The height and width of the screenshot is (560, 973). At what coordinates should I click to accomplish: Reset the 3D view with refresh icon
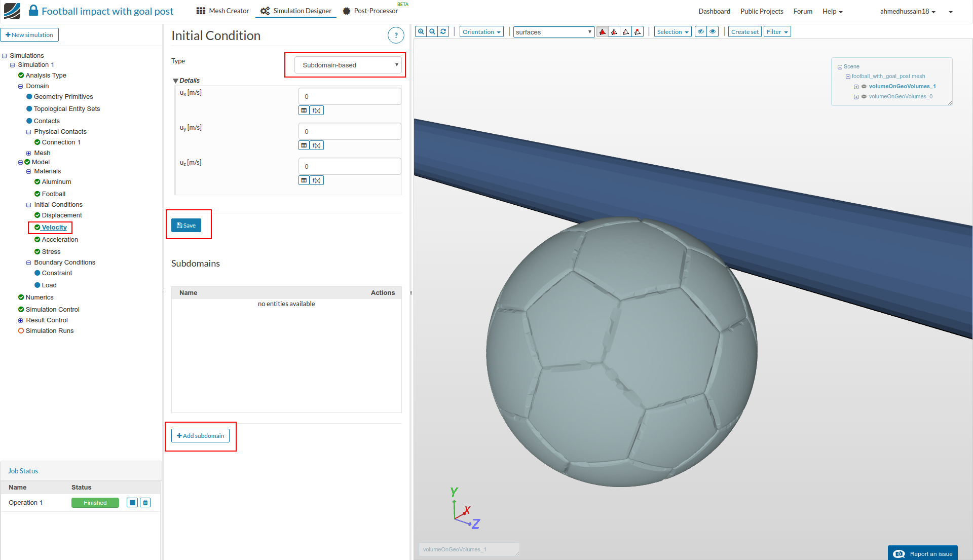tap(443, 31)
